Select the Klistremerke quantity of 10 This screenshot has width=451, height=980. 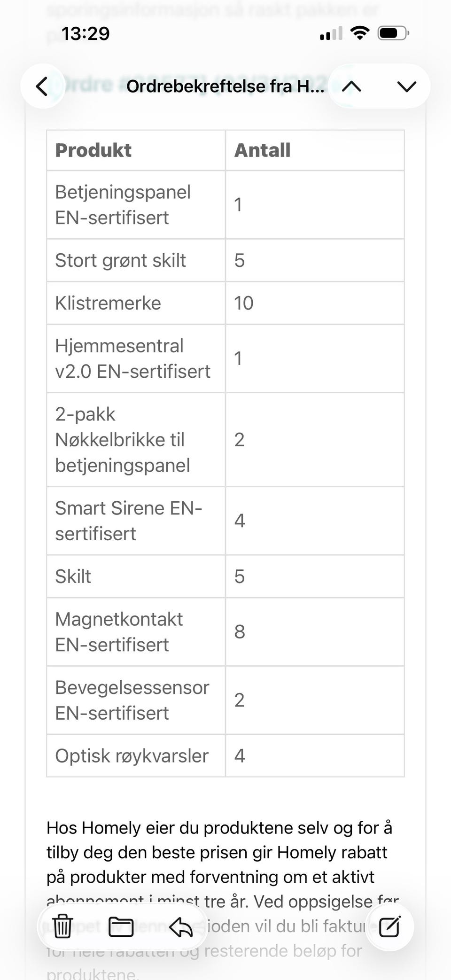(x=243, y=303)
